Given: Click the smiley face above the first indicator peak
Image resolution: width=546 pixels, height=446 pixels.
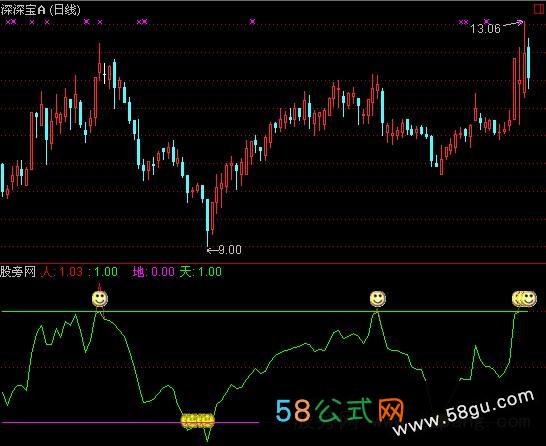Looking at the screenshot, I should [x=100, y=299].
